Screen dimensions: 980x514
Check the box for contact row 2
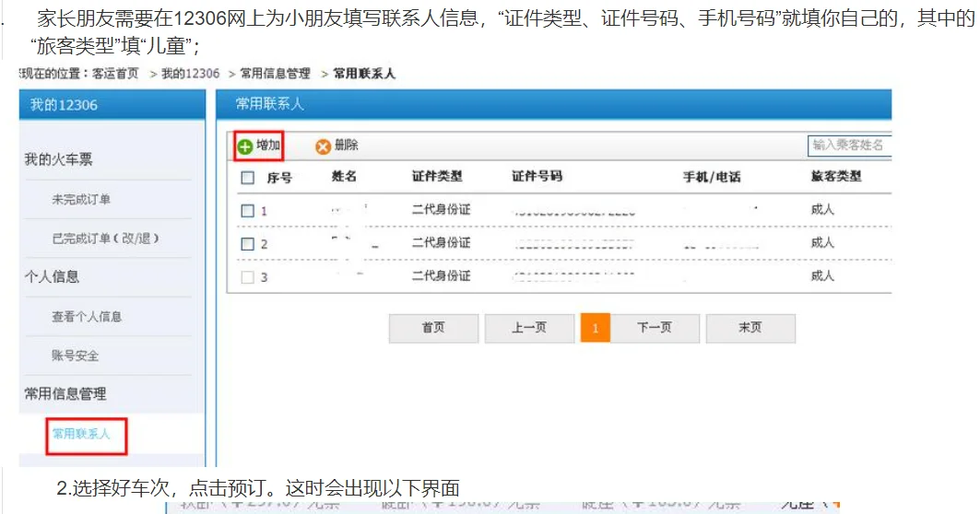click(247, 244)
